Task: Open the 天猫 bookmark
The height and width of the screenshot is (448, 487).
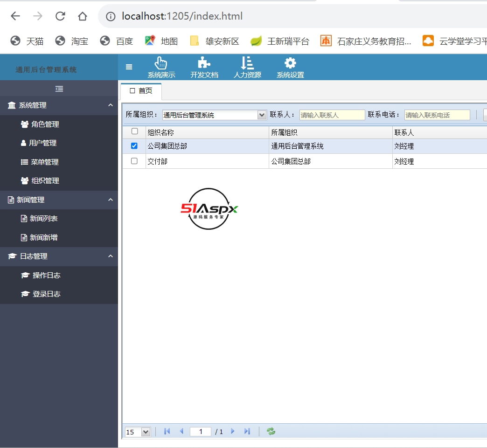Action: (x=27, y=41)
